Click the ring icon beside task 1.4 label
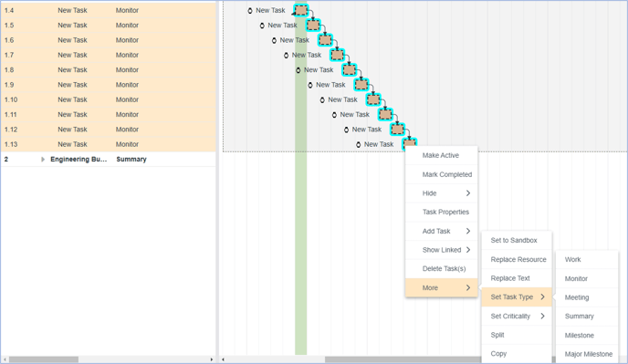This screenshot has width=628, height=364. [250, 11]
